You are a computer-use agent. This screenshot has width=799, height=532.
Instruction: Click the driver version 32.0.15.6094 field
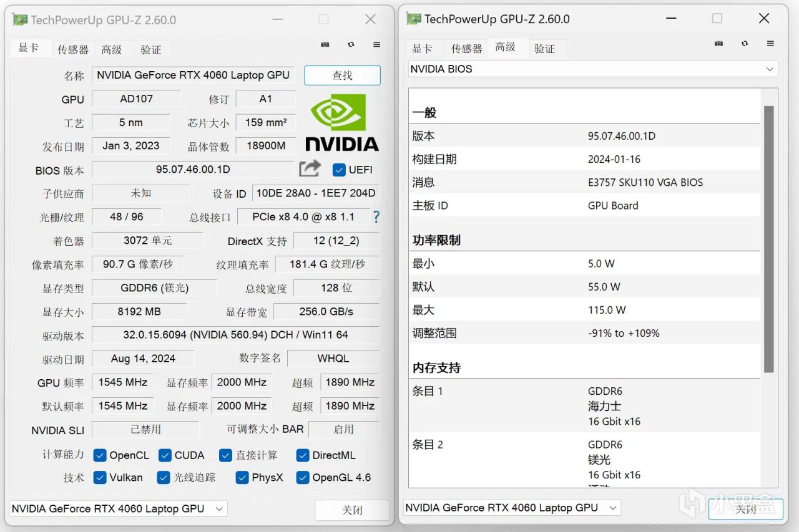point(235,335)
